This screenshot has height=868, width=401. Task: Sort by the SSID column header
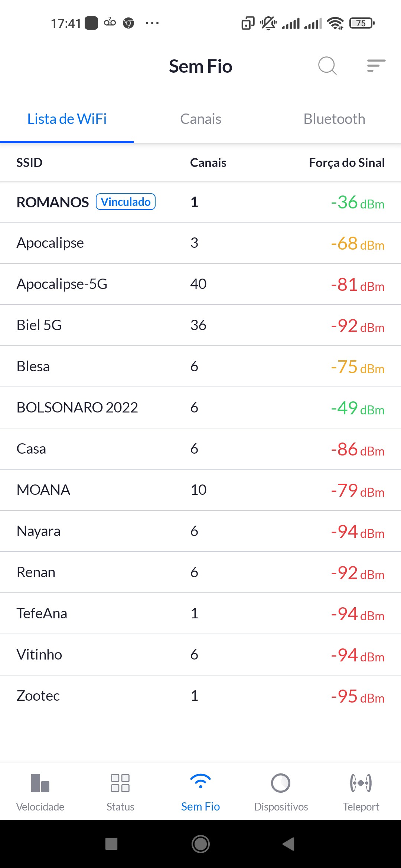coord(29,162)
